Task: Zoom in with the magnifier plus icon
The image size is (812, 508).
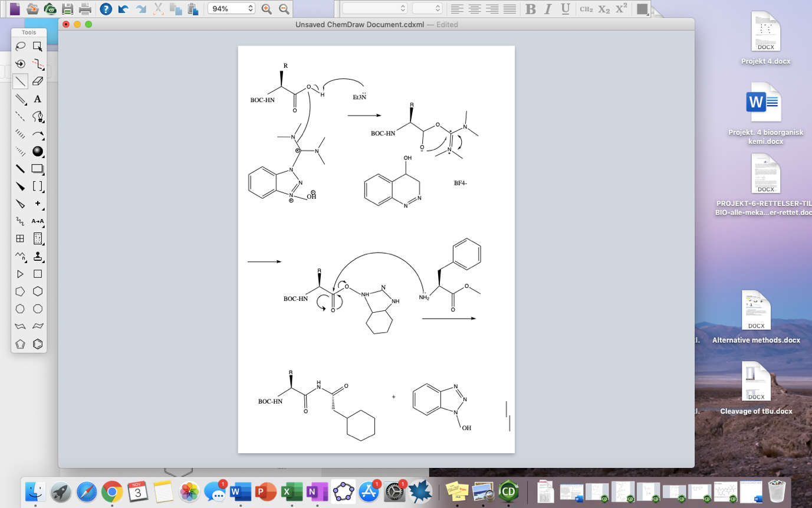Action: pos(267,9)
